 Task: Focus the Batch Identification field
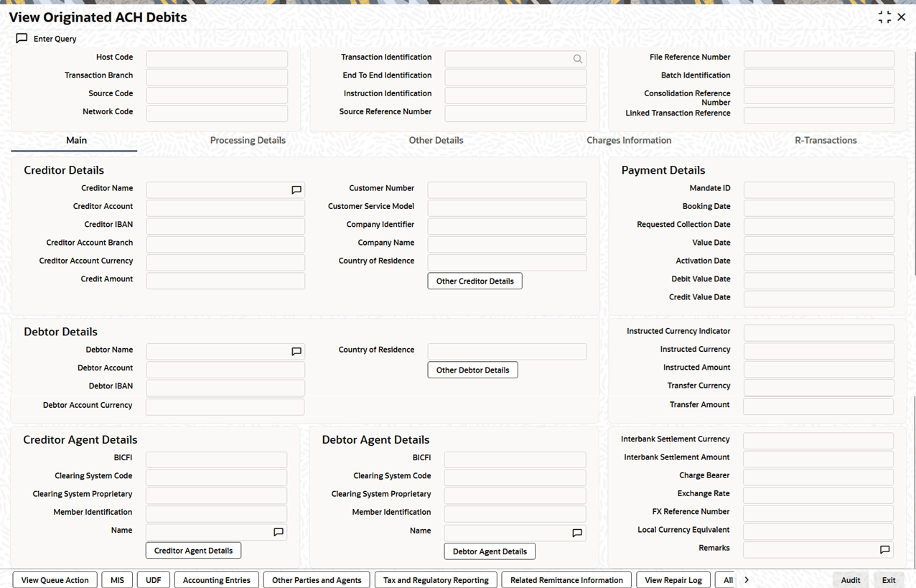pyautogui.click(x=819, y=77)
